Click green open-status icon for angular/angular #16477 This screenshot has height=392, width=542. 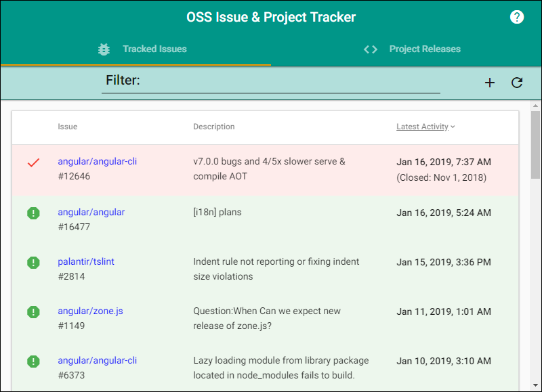[33, 213]
